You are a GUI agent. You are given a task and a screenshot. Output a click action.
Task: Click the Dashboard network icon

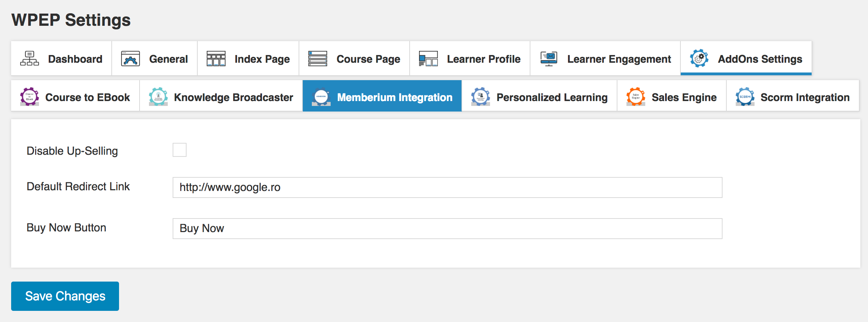pos(29,59)
